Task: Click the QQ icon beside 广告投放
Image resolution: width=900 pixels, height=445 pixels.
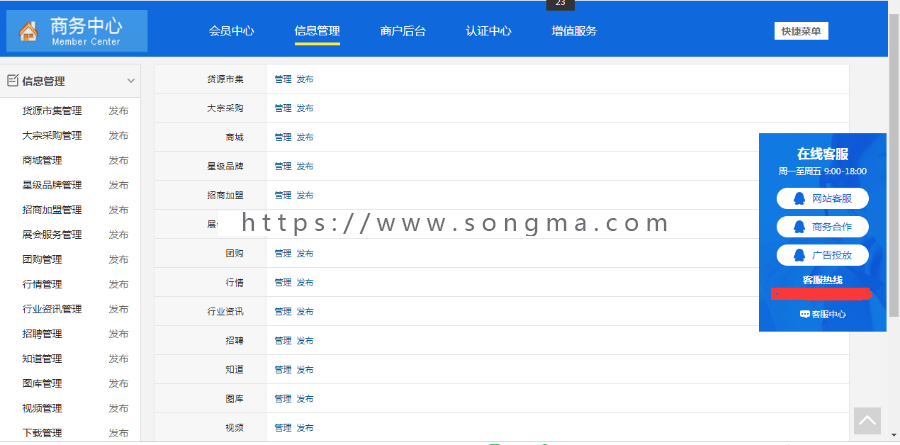Action: click(x=798, y=255)
